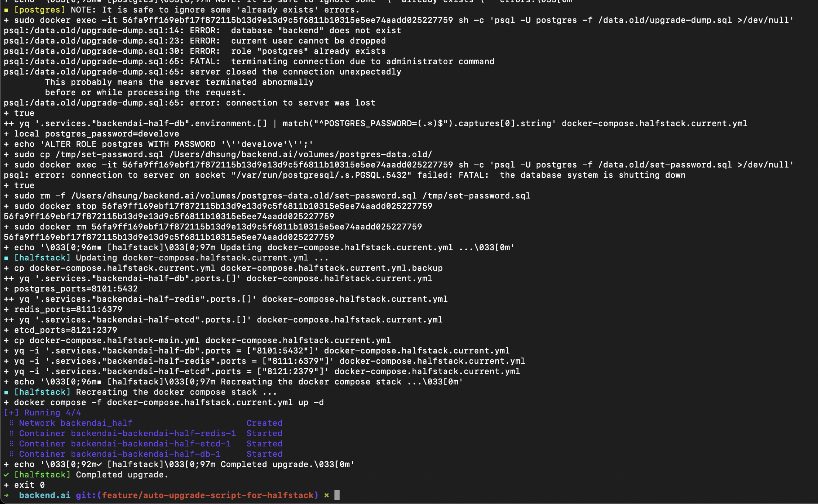Click the container glyph beside backendai-backendai-half-db-1
Viewport: 818px width, 504px height.
pyautogui.click(x=11, y=454)
